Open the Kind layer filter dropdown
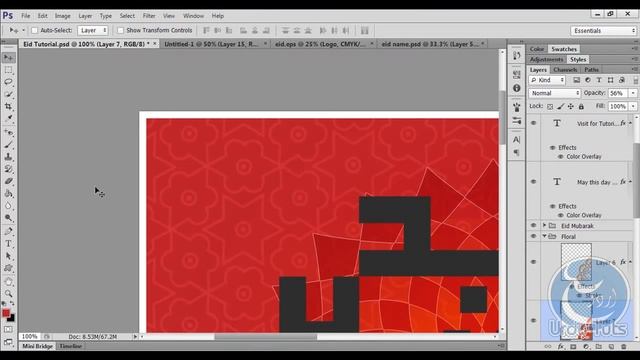This screenshot has height=360, width=640. click(x=547, y=80)
